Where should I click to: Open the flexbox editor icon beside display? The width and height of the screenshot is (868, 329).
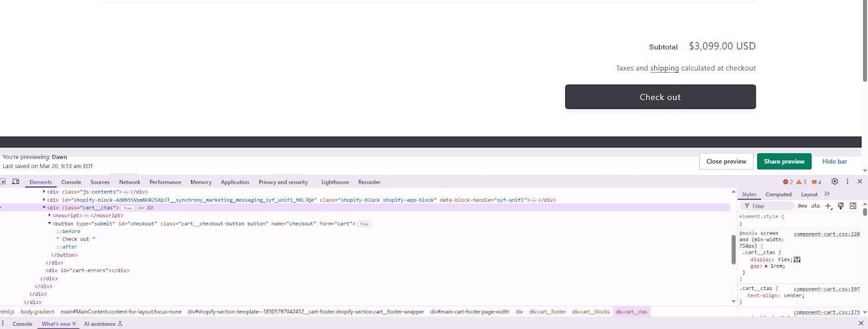(x=797, y=260)
